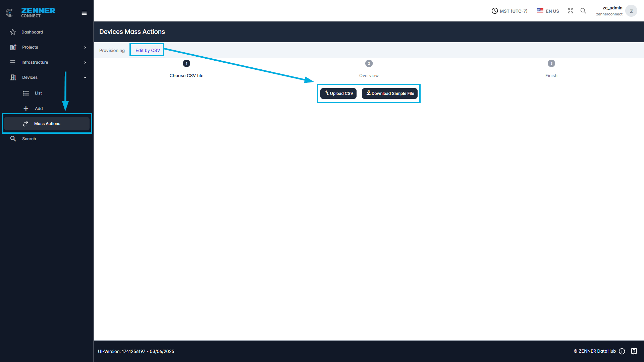Click Download Sample File button
This screenshot has width=644, height=362.
coord(390,94)
